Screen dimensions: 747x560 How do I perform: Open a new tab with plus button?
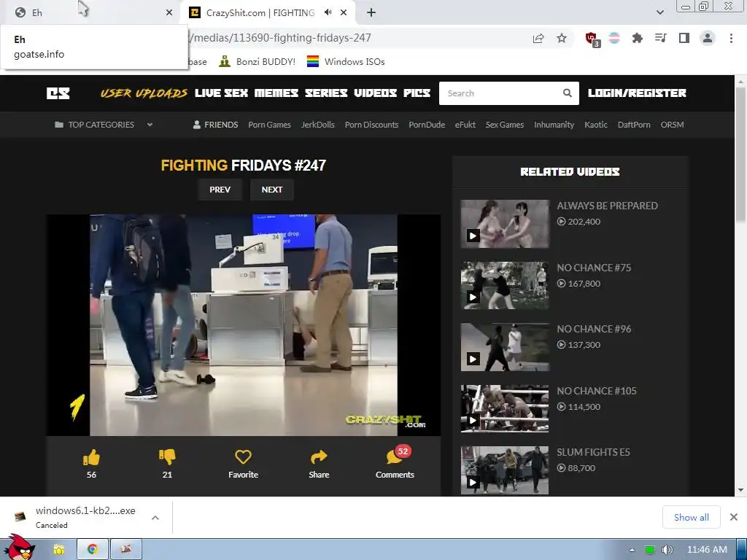click(x=371, y=13)
